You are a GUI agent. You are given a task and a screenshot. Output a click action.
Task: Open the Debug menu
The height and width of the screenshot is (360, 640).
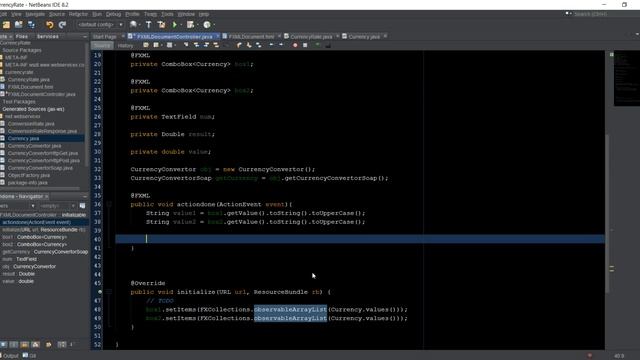pyautogui.click(x=113, y=14)
